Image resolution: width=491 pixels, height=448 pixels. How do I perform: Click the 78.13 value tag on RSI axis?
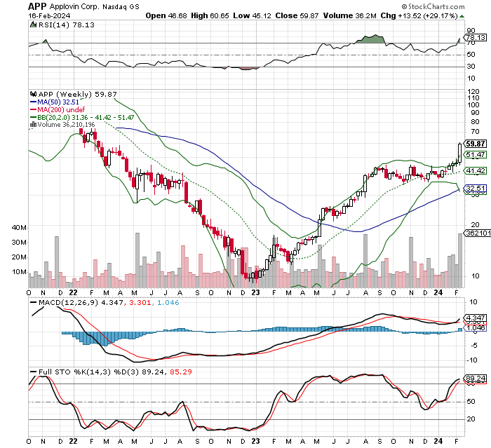click(476, 38)
